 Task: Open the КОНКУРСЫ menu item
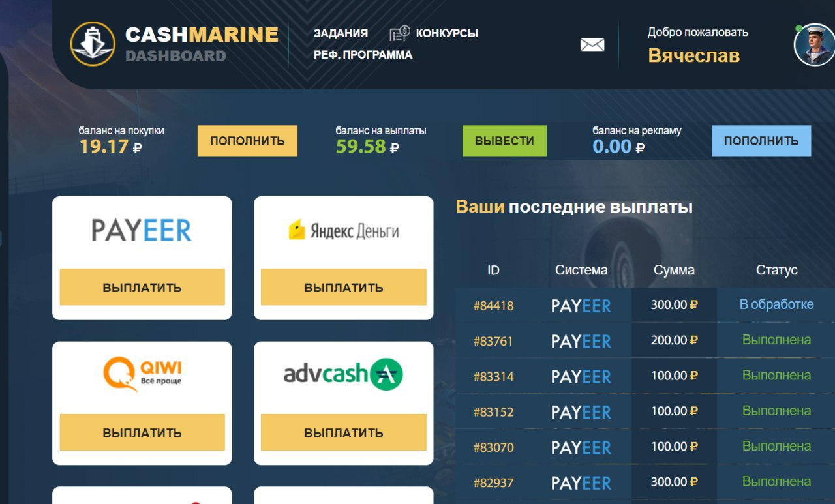coord(447,33)
